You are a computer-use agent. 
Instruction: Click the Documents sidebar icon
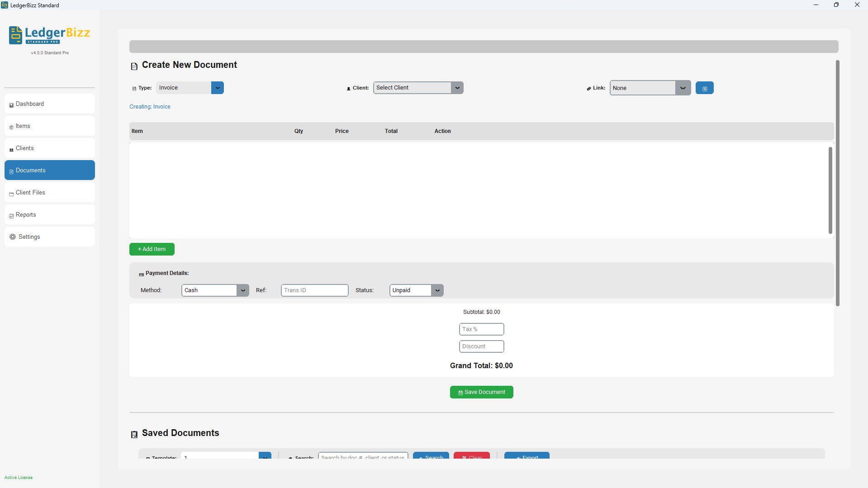click(11, 172)
